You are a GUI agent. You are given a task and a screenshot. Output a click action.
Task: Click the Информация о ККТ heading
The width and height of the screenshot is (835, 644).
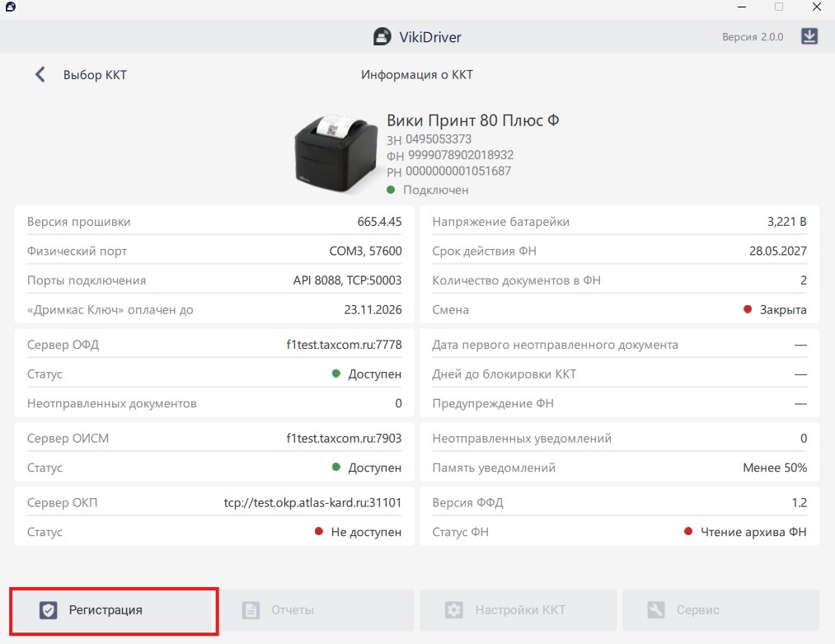pos(417,74)
